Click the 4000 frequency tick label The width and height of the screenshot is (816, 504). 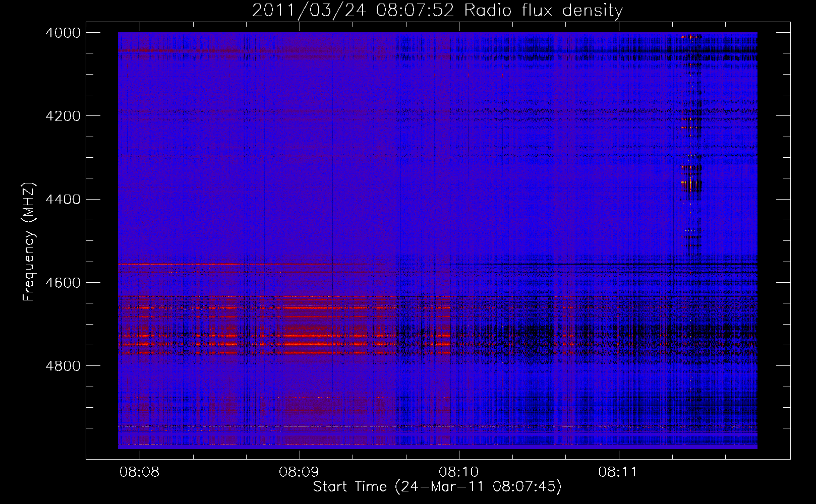click(63, 33)
